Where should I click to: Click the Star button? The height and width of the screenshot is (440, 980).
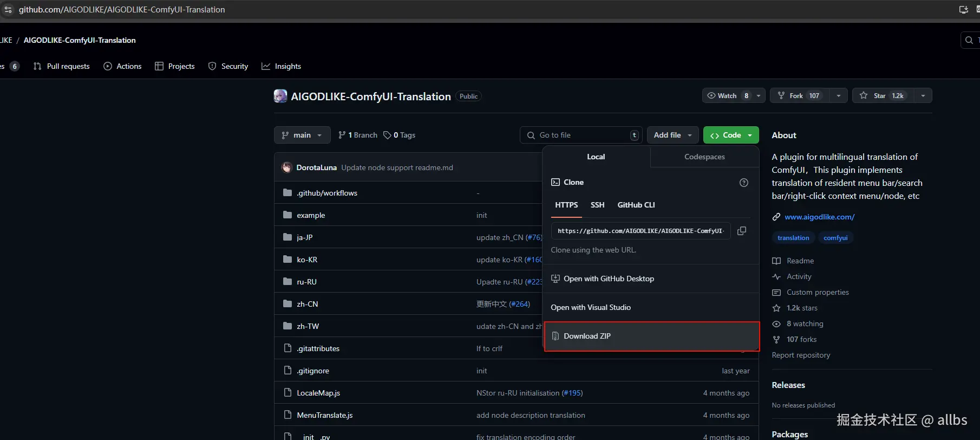click(883, 95)
